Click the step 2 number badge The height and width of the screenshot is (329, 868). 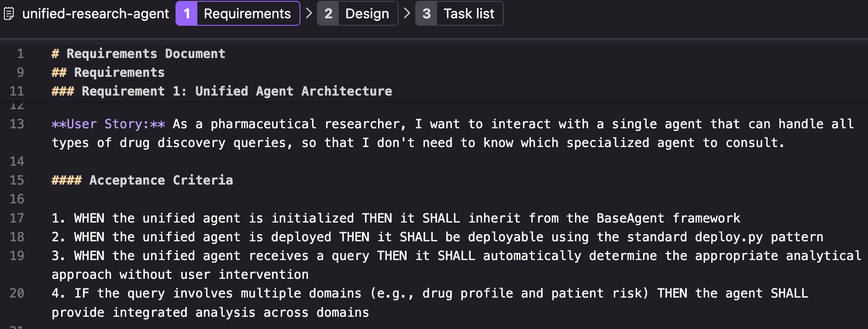tap(328, 14)
